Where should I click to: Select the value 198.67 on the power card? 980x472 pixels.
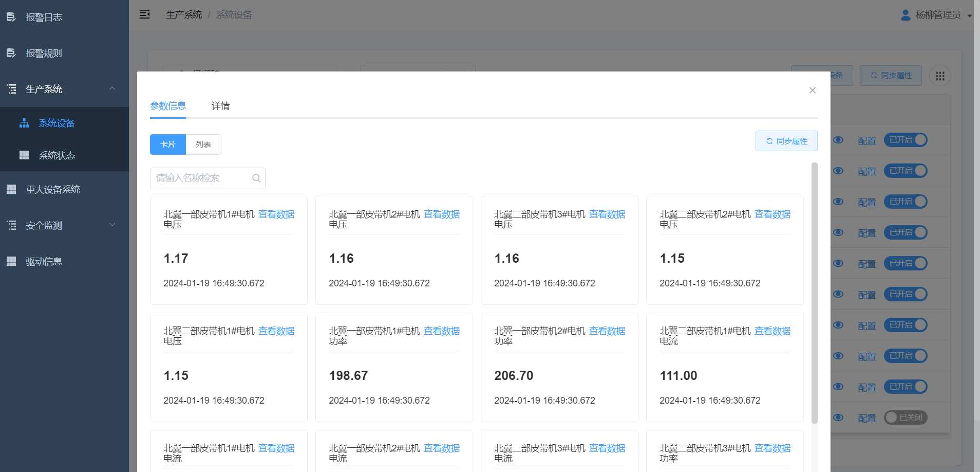click(x=348, y=376)
